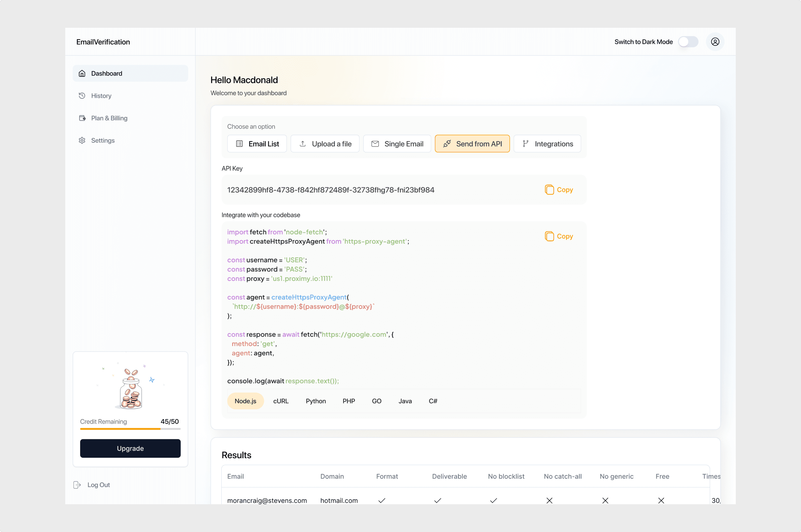Switch code sample to Python
801x532 pixels.
click(316, 401)
